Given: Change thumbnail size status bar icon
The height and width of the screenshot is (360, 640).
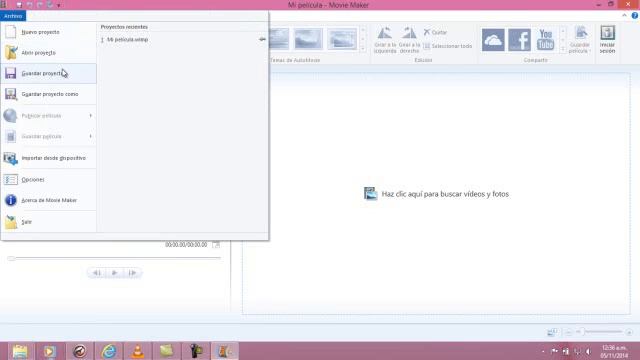Looking at the screenshot, I should click(x=552, y=332).
